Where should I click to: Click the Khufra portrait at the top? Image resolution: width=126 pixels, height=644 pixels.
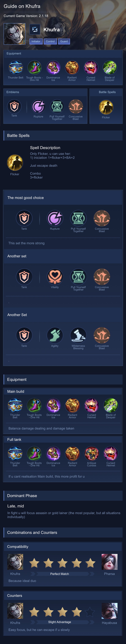pyautogui.click(x=14, y=34)
